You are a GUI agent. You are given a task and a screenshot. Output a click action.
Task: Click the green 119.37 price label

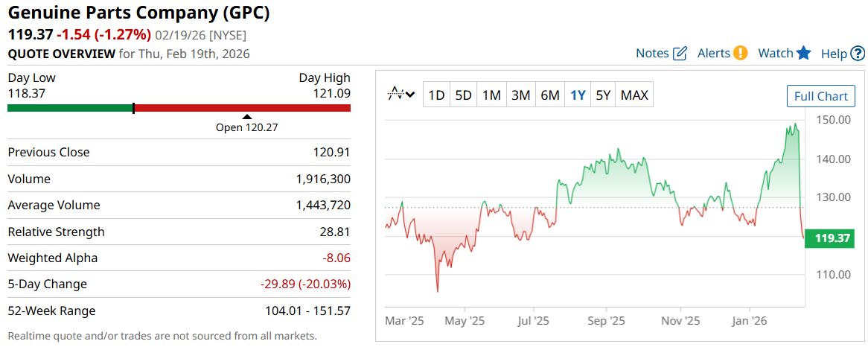[x=833, y=239]
